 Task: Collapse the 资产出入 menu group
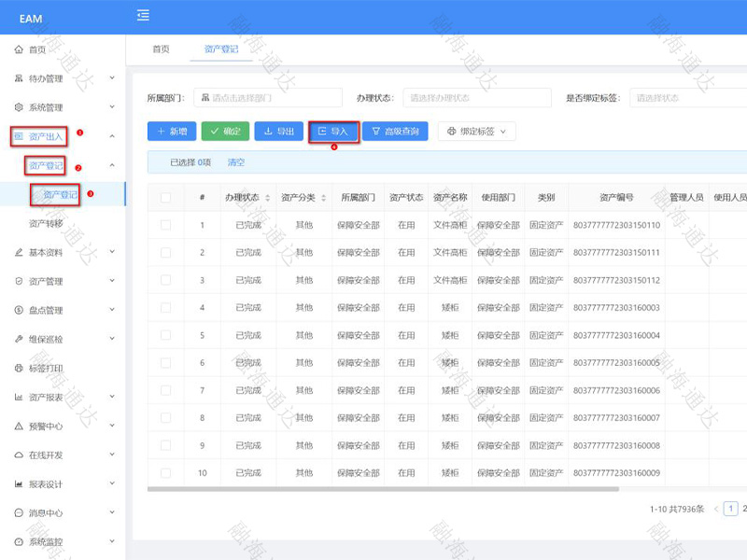[47, 136]
